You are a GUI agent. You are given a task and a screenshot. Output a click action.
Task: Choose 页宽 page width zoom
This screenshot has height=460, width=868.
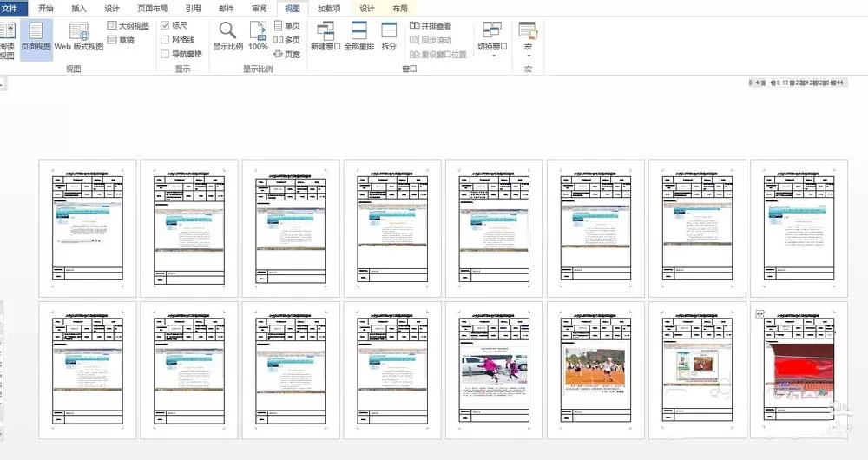[287, 55]
